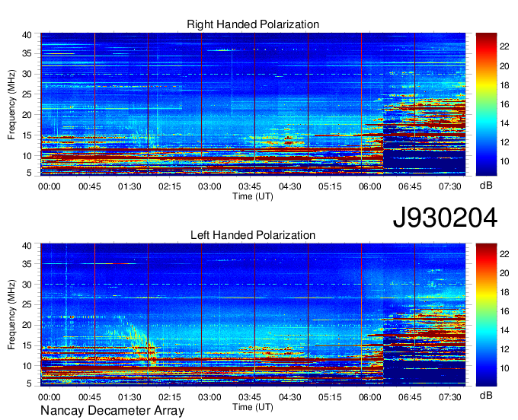Click the 03:00 tick on top plot
The image size is (518, 420).
click(209, 186)
